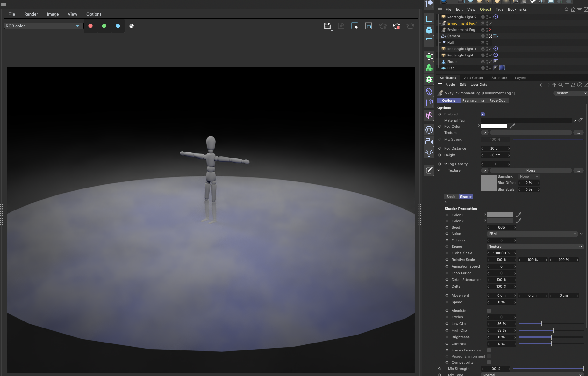Open the Raymarching tab
Viewport: 588px width, 376px height.
point(473,100)
